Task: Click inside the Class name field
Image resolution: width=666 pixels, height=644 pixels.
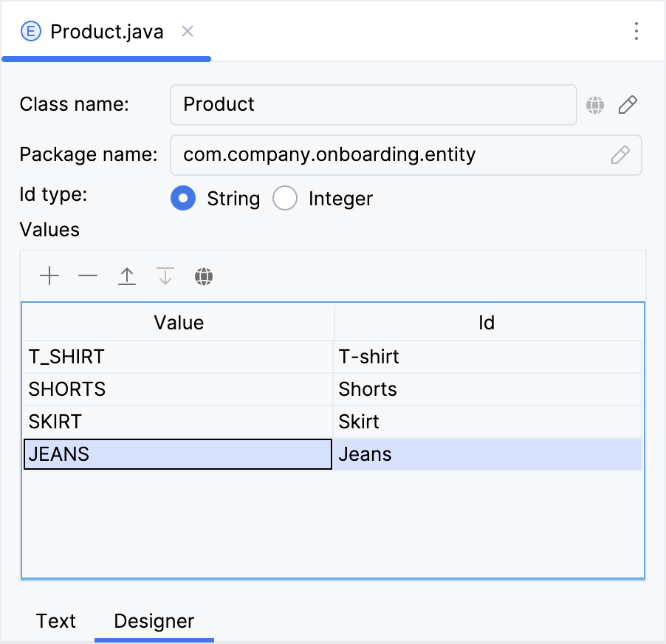Action: coord(373,105)
